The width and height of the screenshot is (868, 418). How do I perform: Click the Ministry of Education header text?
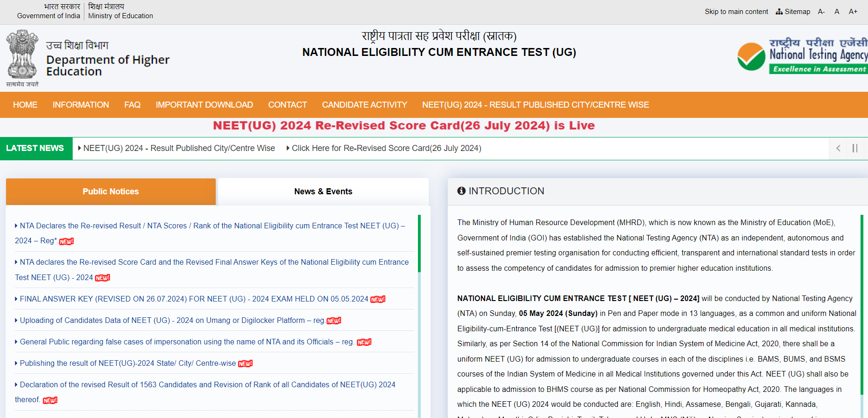pyautogui.click(x=120, y=16)
